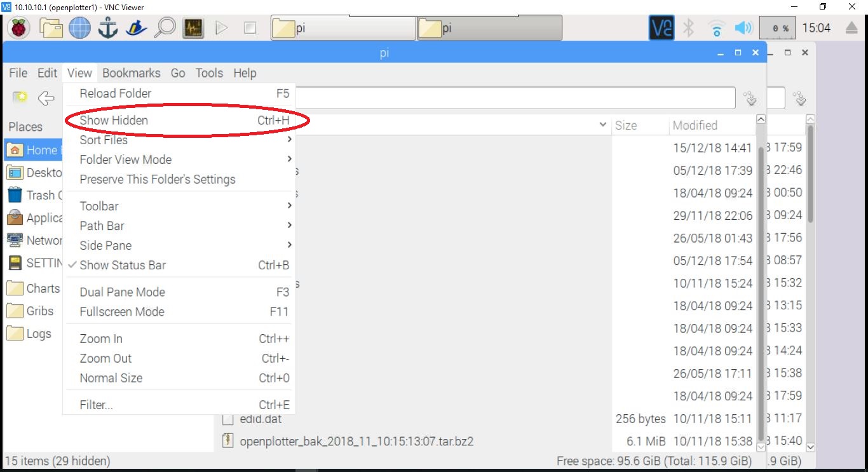The image size is (868, 472).
Task: Open the WiFi status icon in the tray
Action: coord(716,28)
